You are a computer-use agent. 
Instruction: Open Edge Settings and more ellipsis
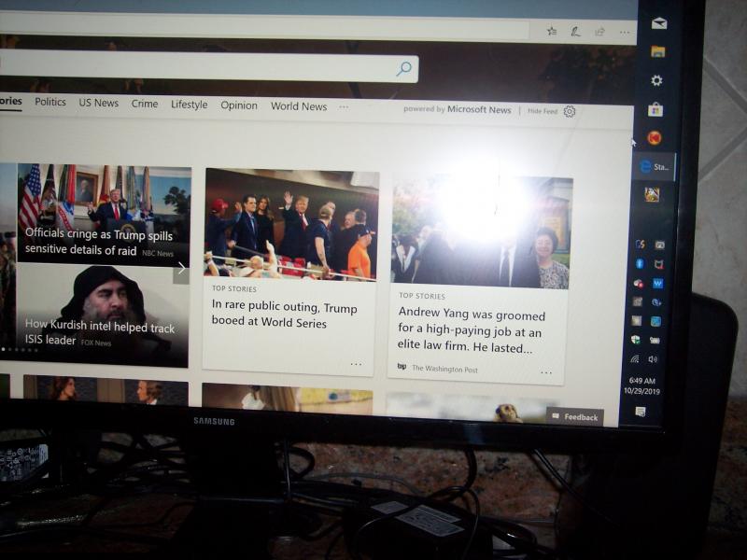(625, 33)
